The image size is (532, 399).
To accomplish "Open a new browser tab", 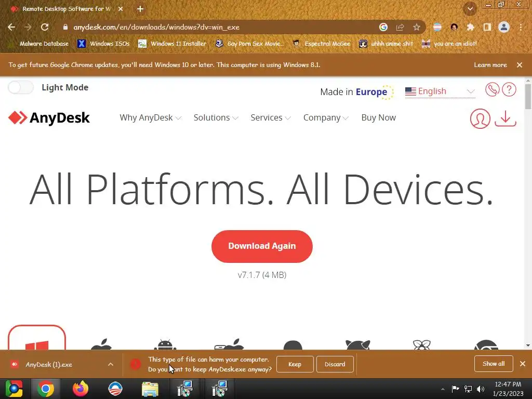I will pos(140,9).
